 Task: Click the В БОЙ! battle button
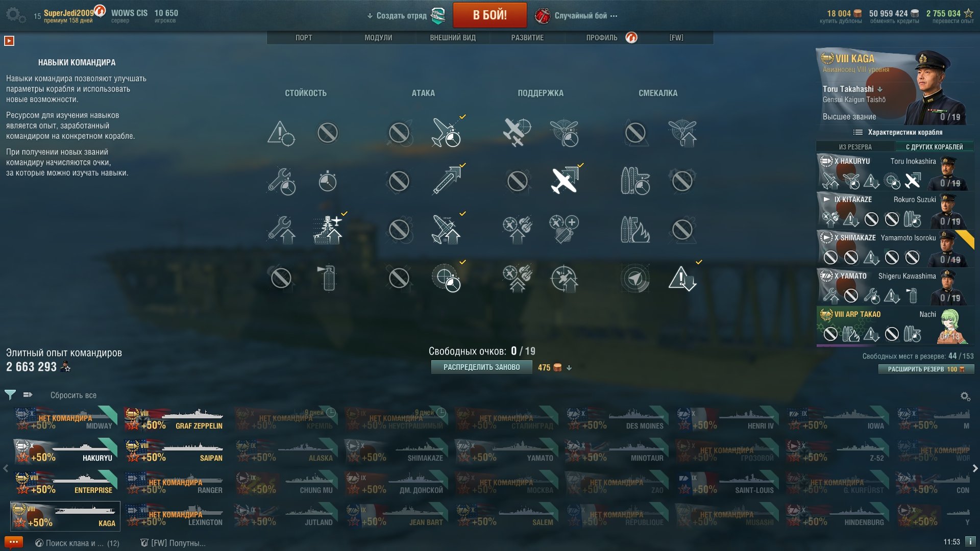[489, 15]
